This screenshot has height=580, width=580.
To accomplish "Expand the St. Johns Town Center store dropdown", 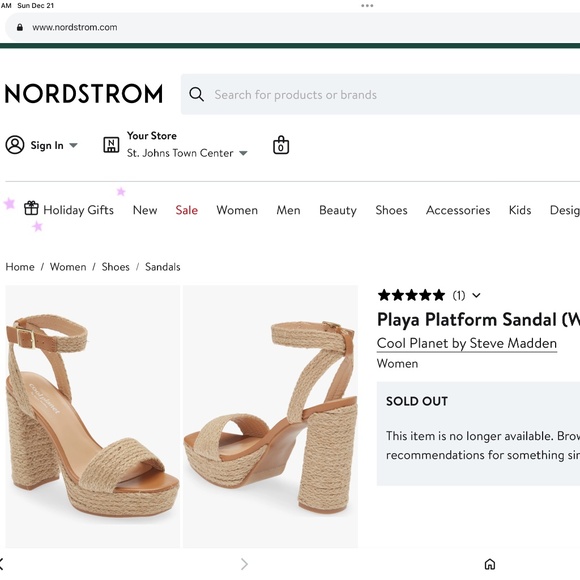I will point(243,153).
